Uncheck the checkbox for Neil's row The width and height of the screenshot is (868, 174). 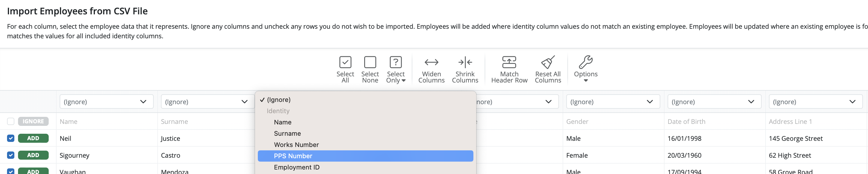pyautogui.click(x=11, y=138)
